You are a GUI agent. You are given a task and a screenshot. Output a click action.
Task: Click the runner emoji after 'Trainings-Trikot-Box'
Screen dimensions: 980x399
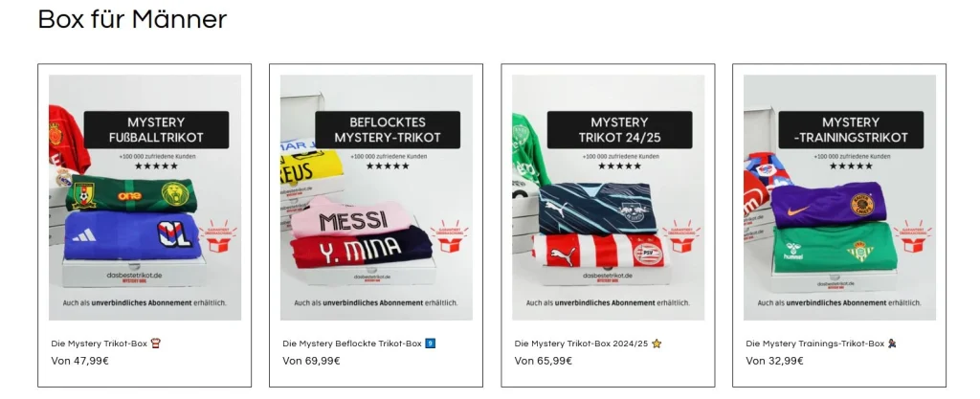coord(892,343)
